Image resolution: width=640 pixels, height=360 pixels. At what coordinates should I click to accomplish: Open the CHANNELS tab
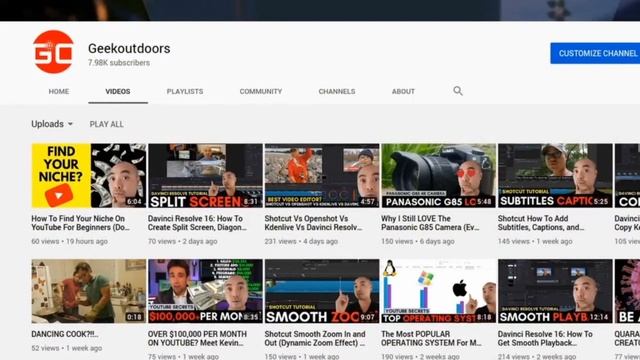pyautogui.click(x=337, y=91)
